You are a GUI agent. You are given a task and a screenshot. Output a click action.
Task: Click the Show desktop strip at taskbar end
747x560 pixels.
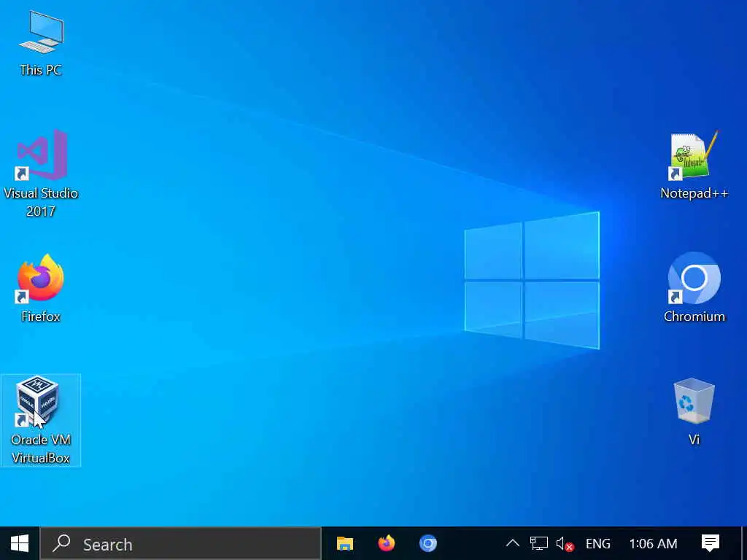[x=744, y=543]
